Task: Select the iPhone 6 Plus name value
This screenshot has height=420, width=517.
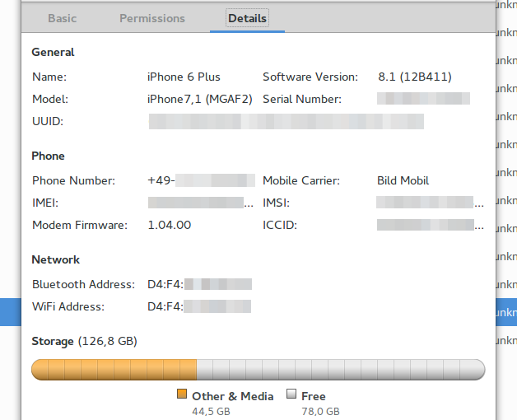Action: coord(184,77)
